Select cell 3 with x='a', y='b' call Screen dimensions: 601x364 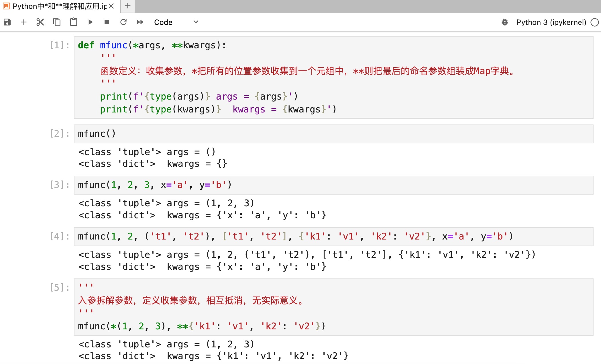(x=333, y=185)
